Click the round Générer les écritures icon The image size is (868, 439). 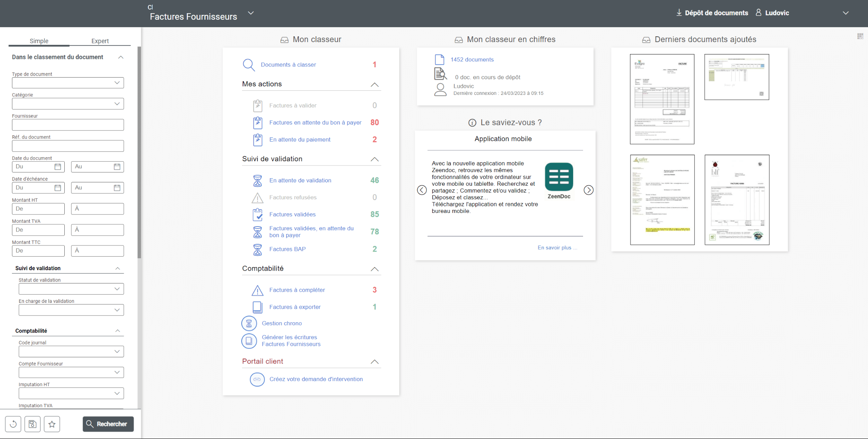(x=249, y=341)
